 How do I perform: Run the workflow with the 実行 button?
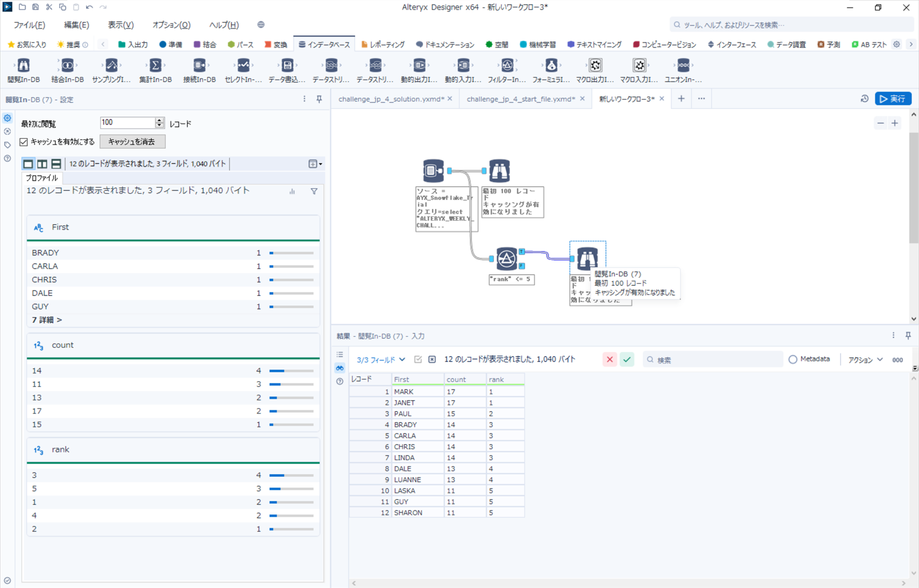pos(893,99)
